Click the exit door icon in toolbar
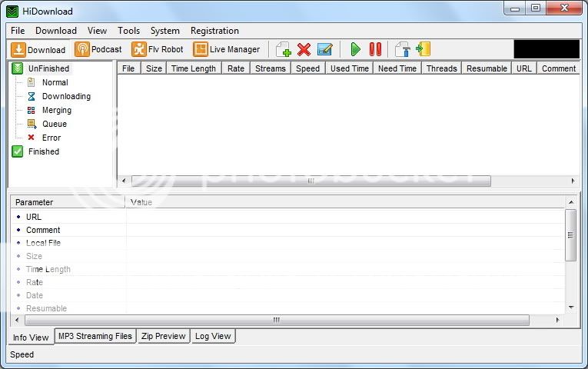This screenshot has height=369, width=588. [x=424, y=49]
